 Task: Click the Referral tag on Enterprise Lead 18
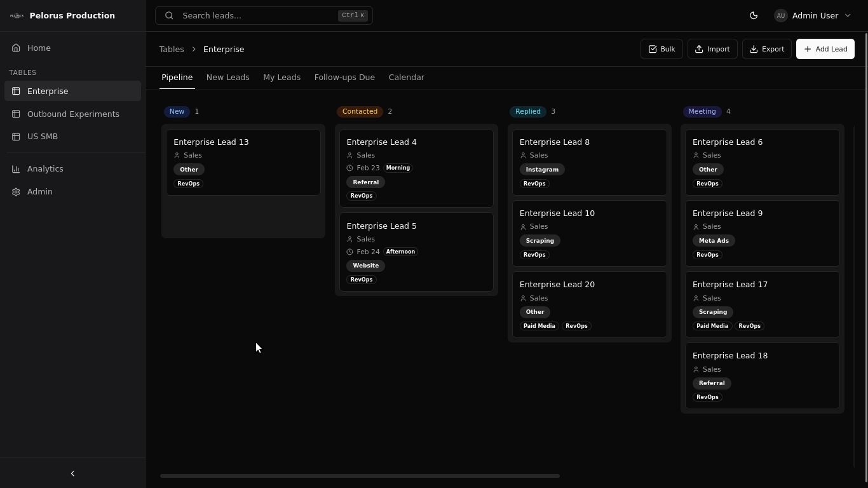(x=712, y=383)
